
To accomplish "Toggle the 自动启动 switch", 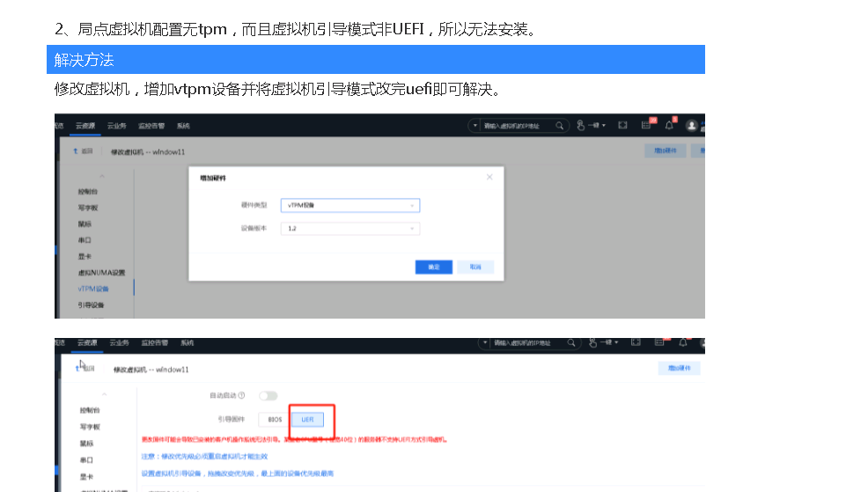I will pos(268,396).
